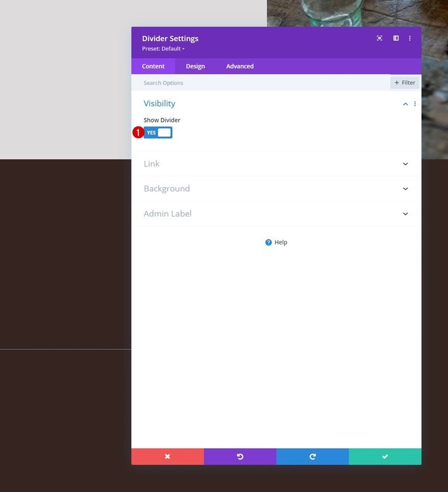Discard changes with the red X button
Image resolution: width=448 pixels, height=492 pixels.
click(x=167, y=456)
